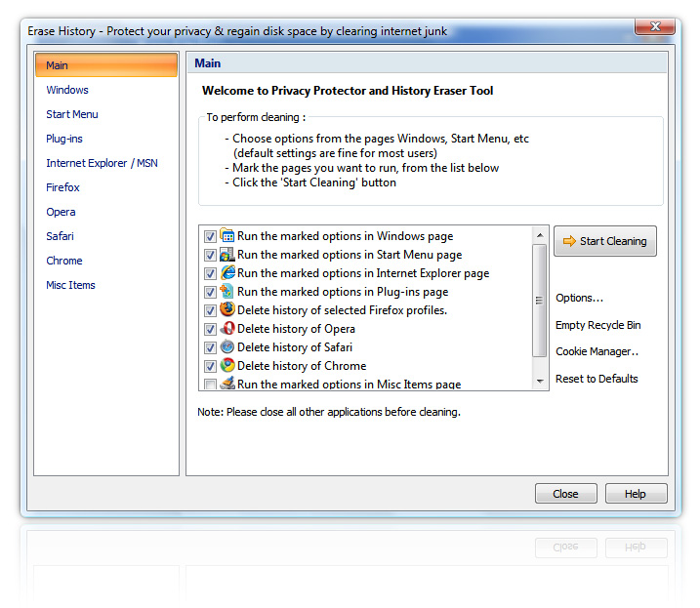Image resolution: width=700 pixels, height=608 pixels.
Task: Click the Windows page icon in list
Action: tap(227, 236)
